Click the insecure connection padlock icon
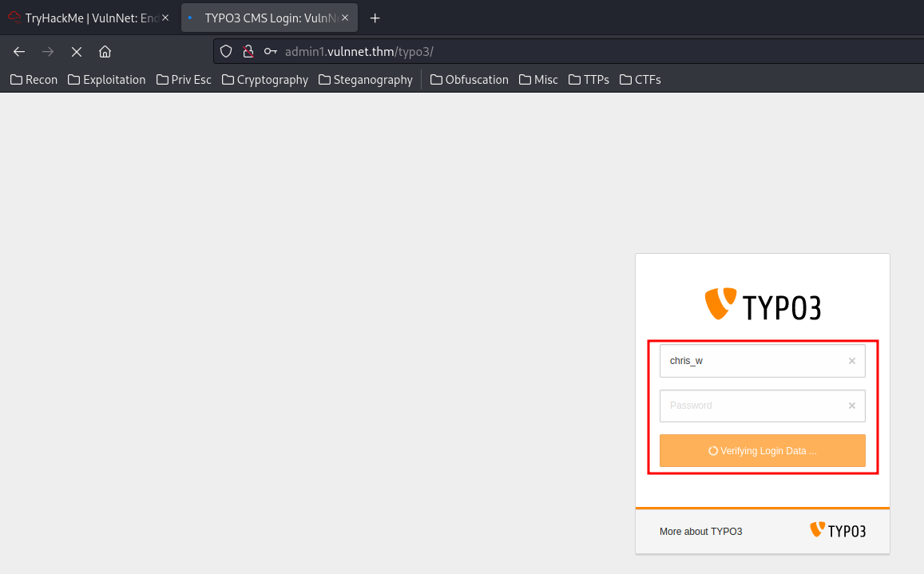Viewport: 924px width, 574px height. [248, 52]
